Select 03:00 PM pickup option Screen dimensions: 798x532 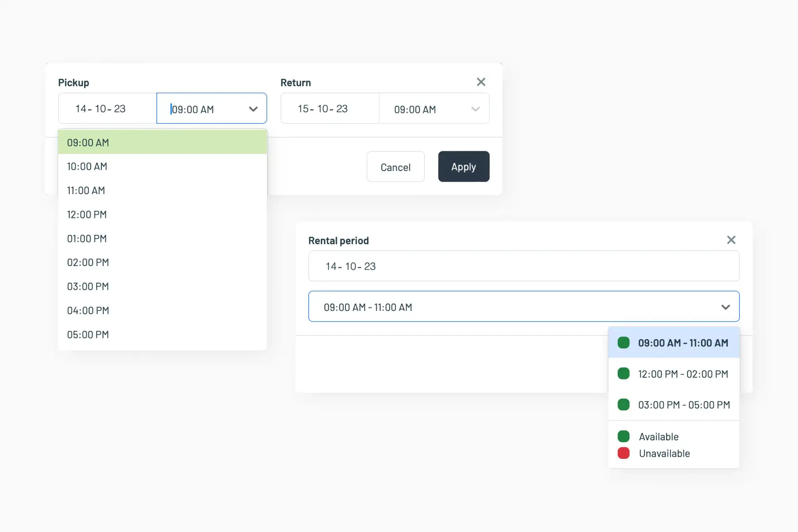(x=162, y=286)
